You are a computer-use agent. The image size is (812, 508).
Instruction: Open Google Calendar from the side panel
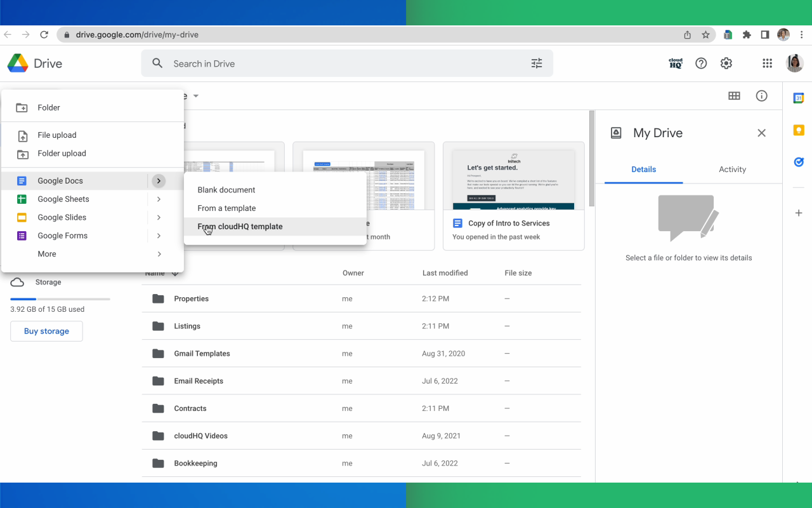pos(799,97)
